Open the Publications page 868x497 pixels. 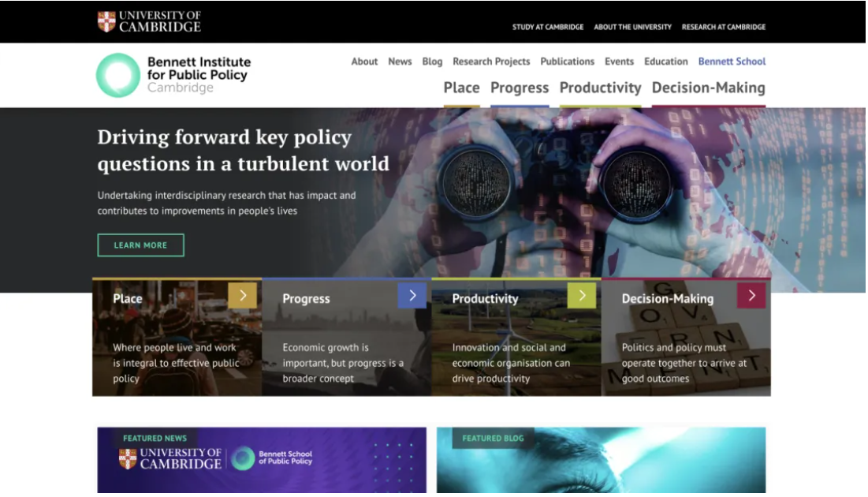[568, 62]
